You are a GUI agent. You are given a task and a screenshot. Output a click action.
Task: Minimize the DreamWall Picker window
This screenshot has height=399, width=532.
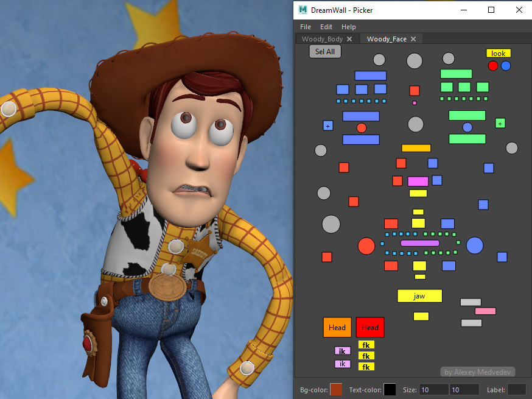(x=464, y=10)
